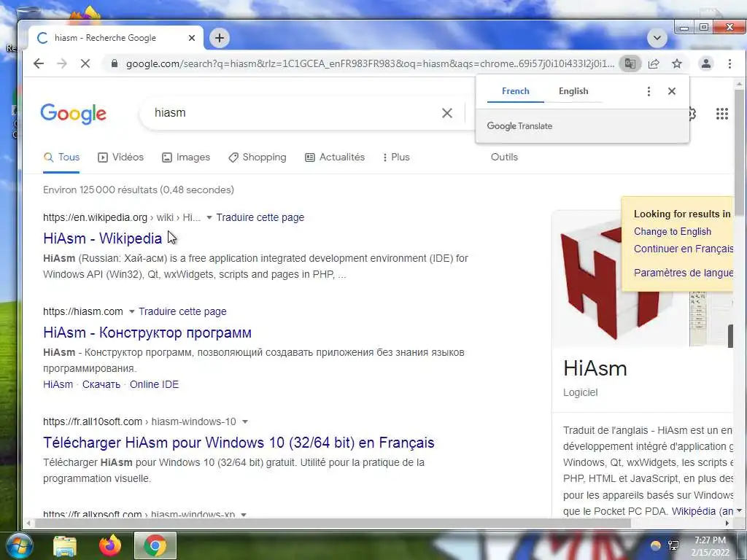Click Traduire cette page for Wikipedia result
747x560 pixels.
point(260,217)
